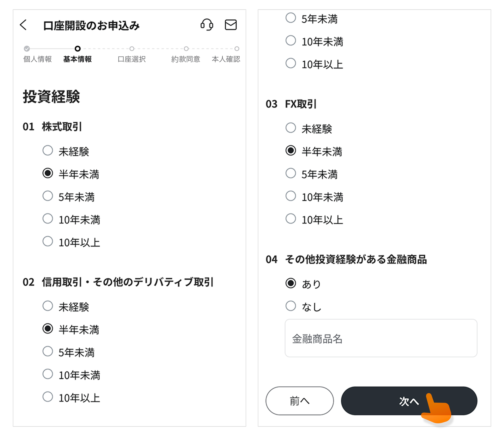Click the 本人確認 step circle
The height and width of the screenshot is (436, 504).
[x=236, y=49]
